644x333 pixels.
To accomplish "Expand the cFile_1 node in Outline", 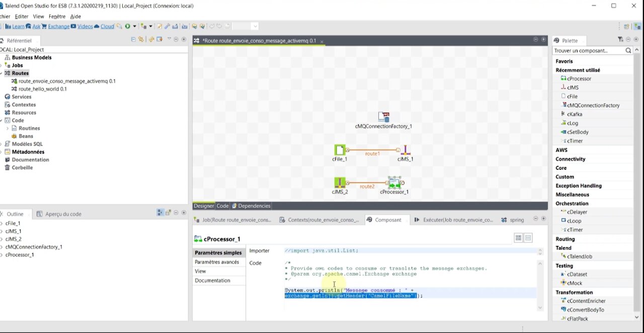I will 2,223.
